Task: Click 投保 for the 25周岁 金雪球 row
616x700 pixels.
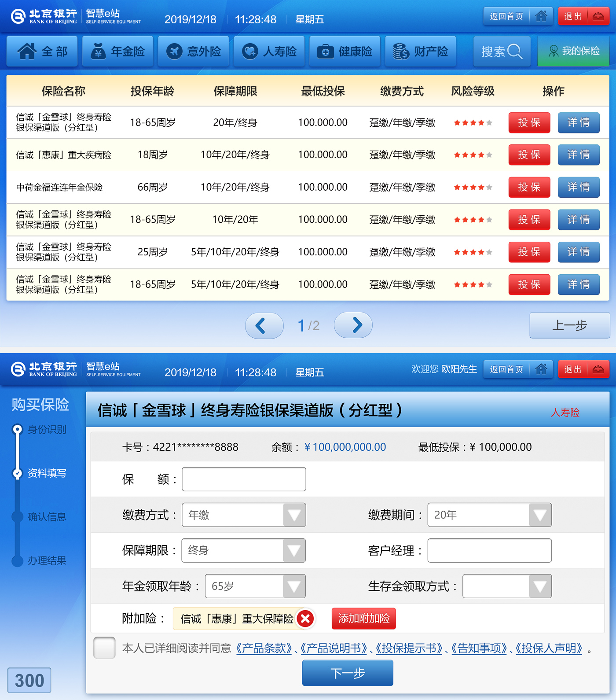Action: (529, 252)
